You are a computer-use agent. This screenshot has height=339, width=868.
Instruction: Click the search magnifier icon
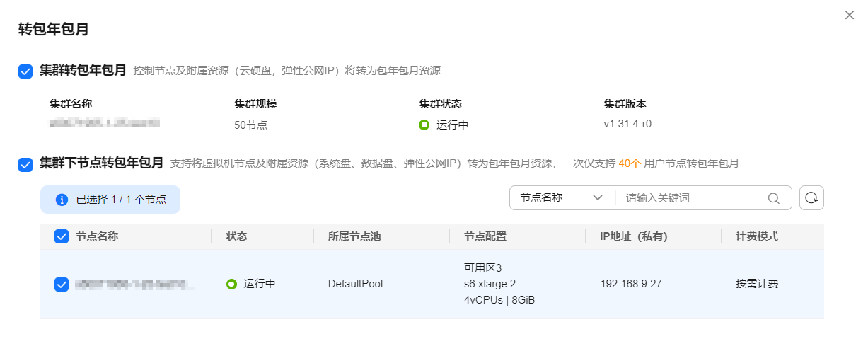(x=774, y=198)
